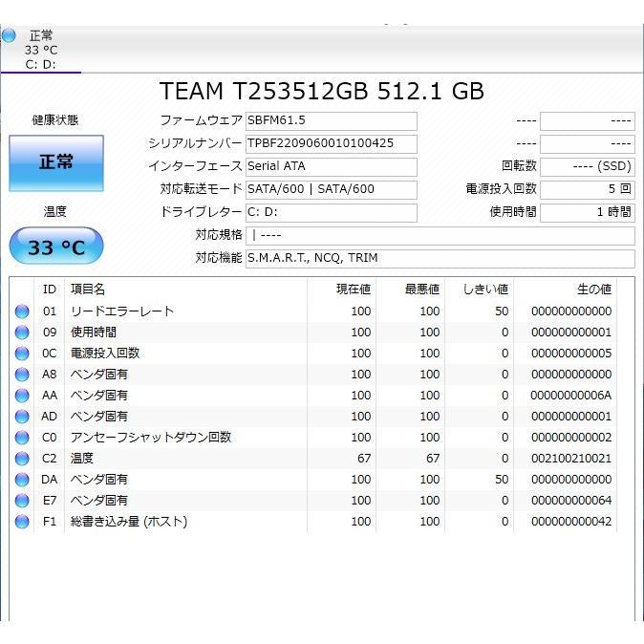Click the 対応機能 S.M.A.R.T., NCQ, TRIM field

click(440, 259)
